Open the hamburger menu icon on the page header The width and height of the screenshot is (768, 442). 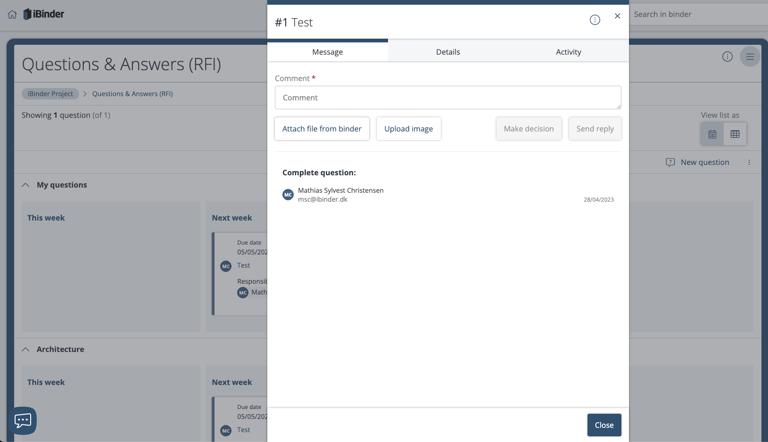(x=749, y=57)
